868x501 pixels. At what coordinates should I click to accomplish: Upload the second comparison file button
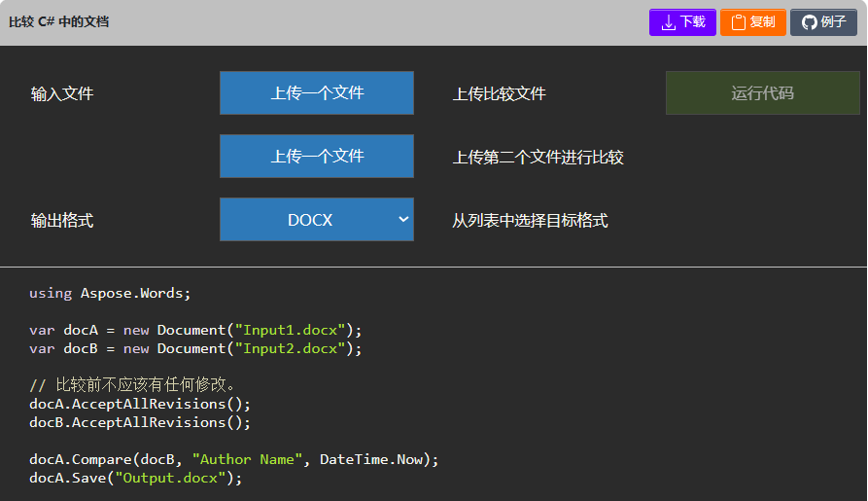coord(317,157)
